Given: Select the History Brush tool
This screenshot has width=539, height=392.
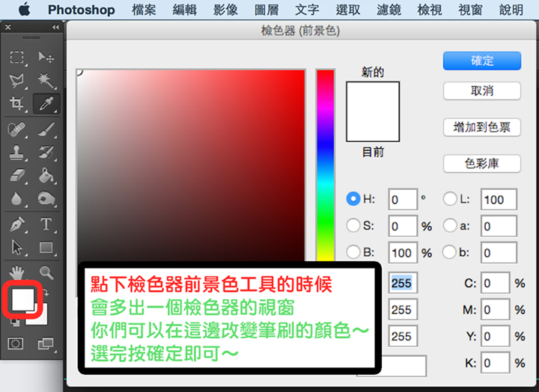Looking at the screenshot, I should (x=46, y=153).
